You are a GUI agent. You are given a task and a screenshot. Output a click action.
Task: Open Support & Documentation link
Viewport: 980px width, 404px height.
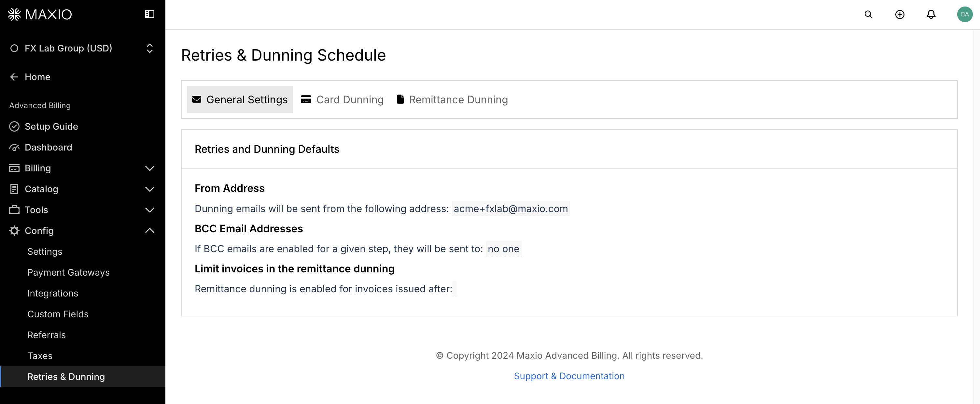[569, 376]
